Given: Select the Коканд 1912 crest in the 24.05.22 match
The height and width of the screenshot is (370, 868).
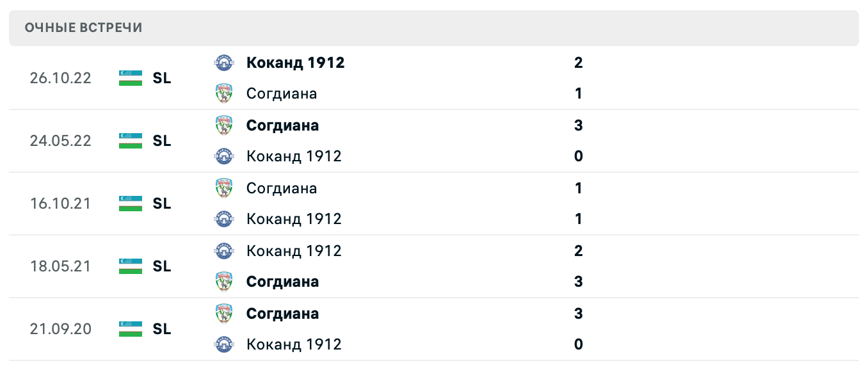Looking at the screenshot, I should coord(224,156).
